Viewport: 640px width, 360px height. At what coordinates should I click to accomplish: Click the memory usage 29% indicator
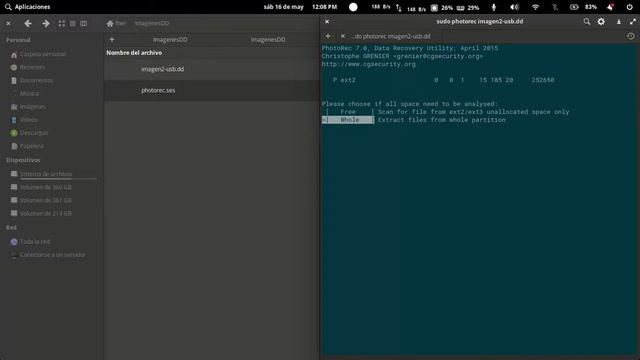point(468,7)
